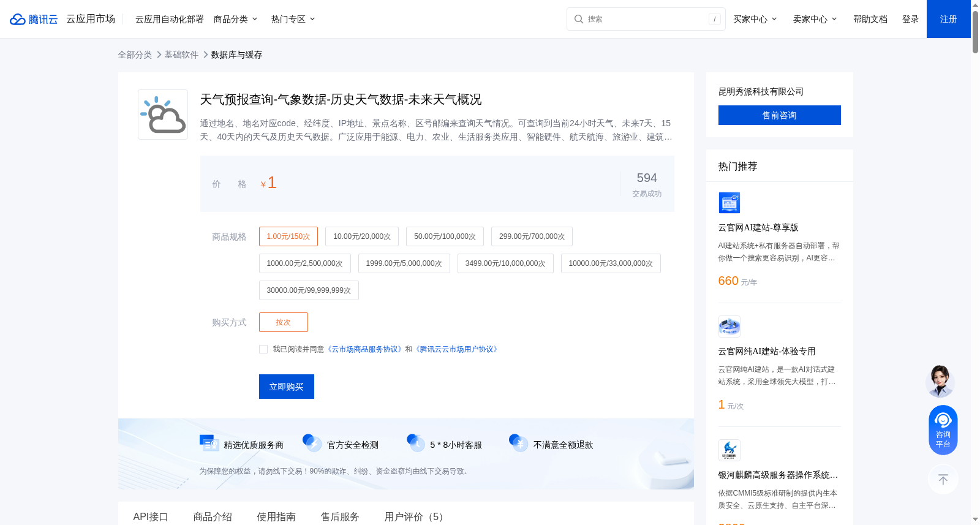Click 云应用市场 header title
Screen dimensions: 980x525
coord(91,19)
